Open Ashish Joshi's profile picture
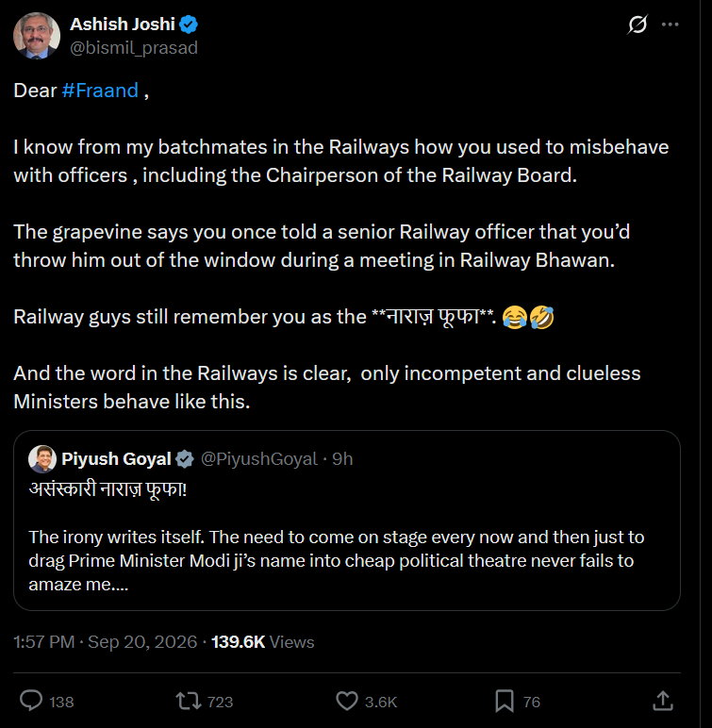 pos(37,36)
